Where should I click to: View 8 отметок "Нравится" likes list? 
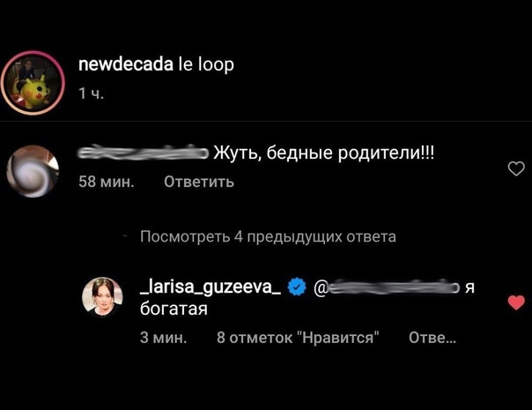(x=298, y=338)
